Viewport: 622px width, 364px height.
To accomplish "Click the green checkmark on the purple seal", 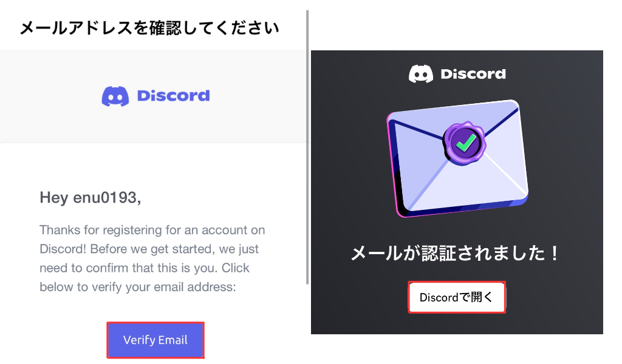I will [x=465, y=143].
